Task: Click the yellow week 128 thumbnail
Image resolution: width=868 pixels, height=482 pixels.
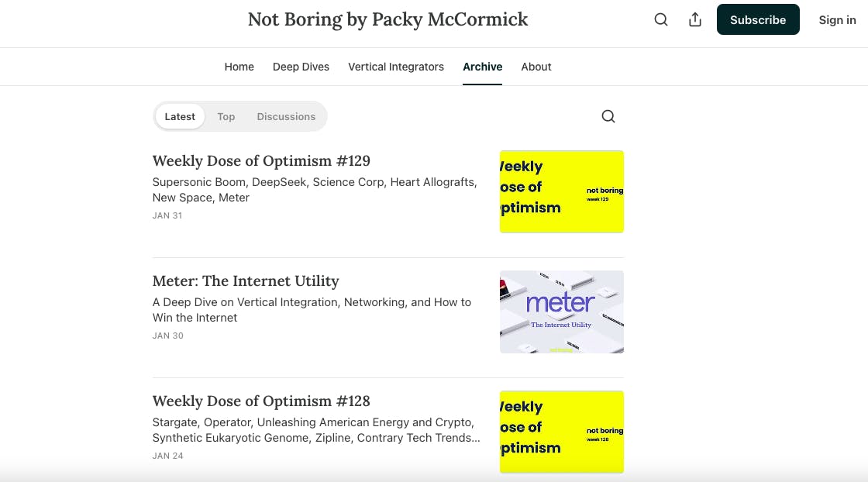Action: [x=562, y=432]
